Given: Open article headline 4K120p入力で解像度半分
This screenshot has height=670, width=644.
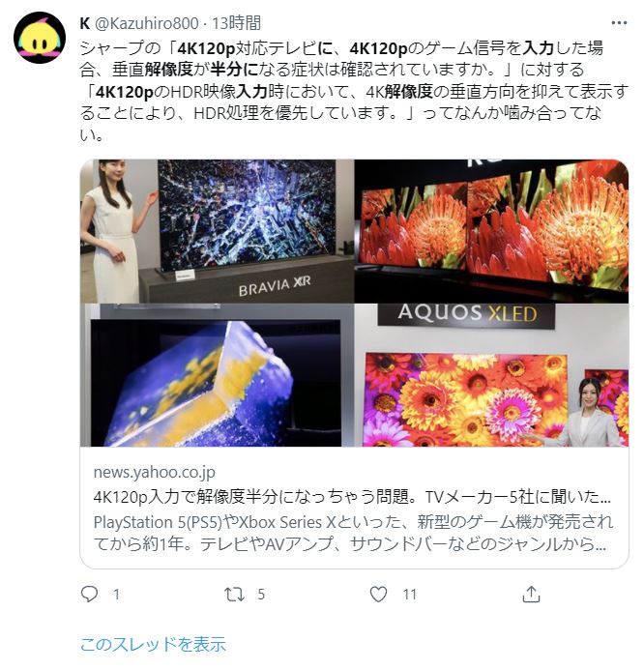Looking at the screenshot, I should coord(352,497).
